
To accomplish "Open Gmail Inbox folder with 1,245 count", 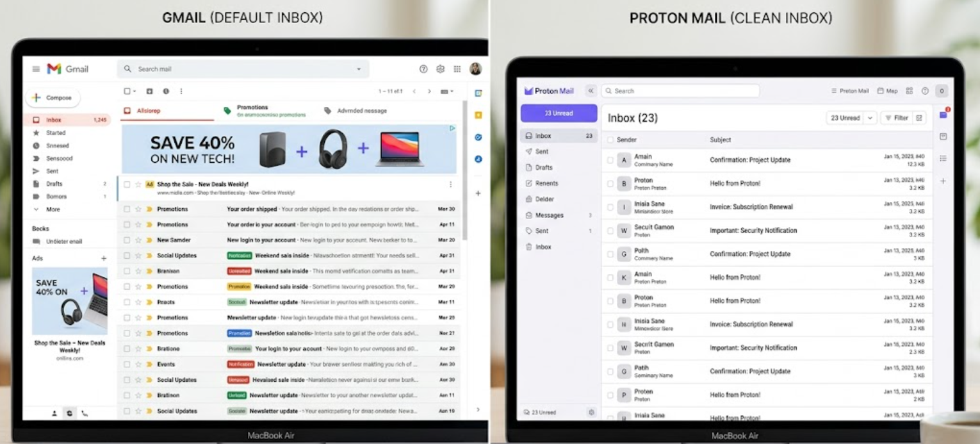I will pyautogui.click(x=68, y=120).
